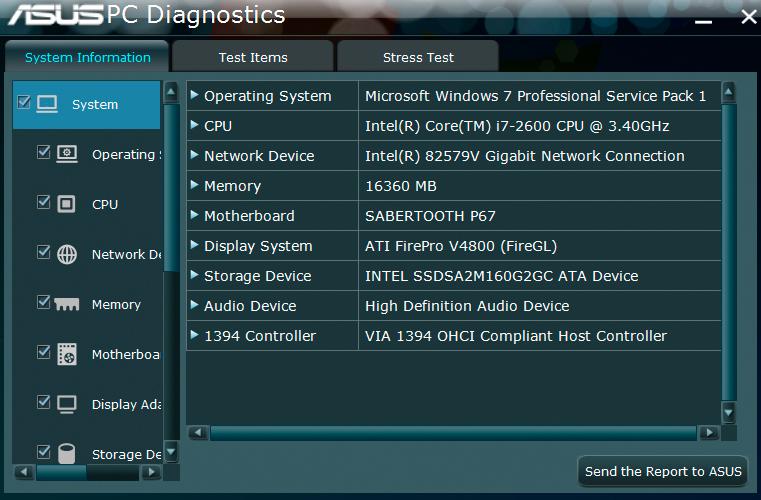
Task: Click 'ATI FirePro V4800 (FireGL)' value
Action: (461, 246)
